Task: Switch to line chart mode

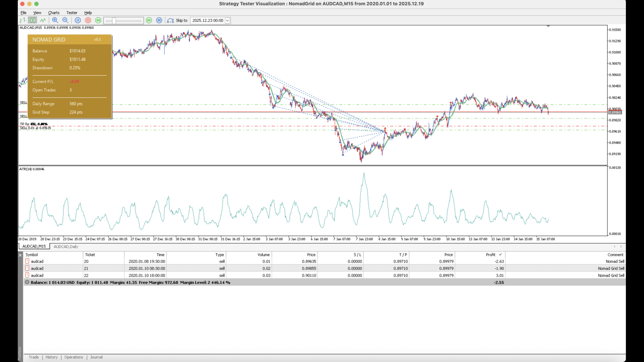Action: [43, 20]
